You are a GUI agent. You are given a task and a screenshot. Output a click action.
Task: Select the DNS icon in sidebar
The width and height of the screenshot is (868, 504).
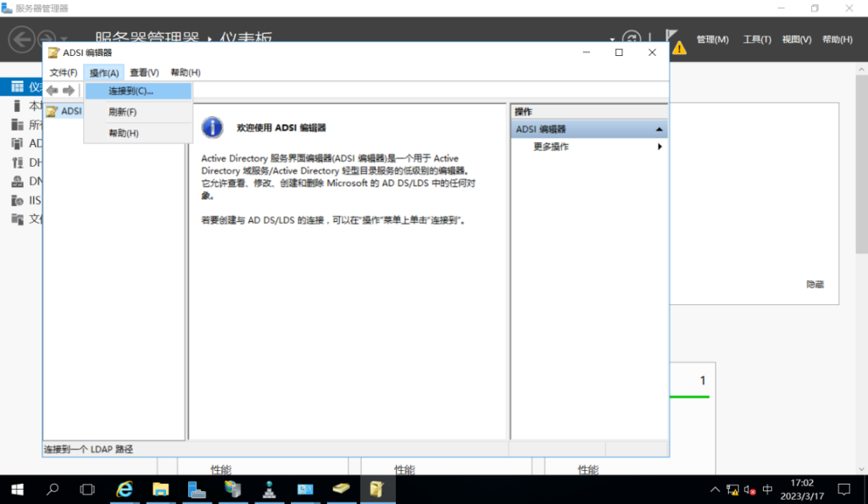(x=18, y=181)
